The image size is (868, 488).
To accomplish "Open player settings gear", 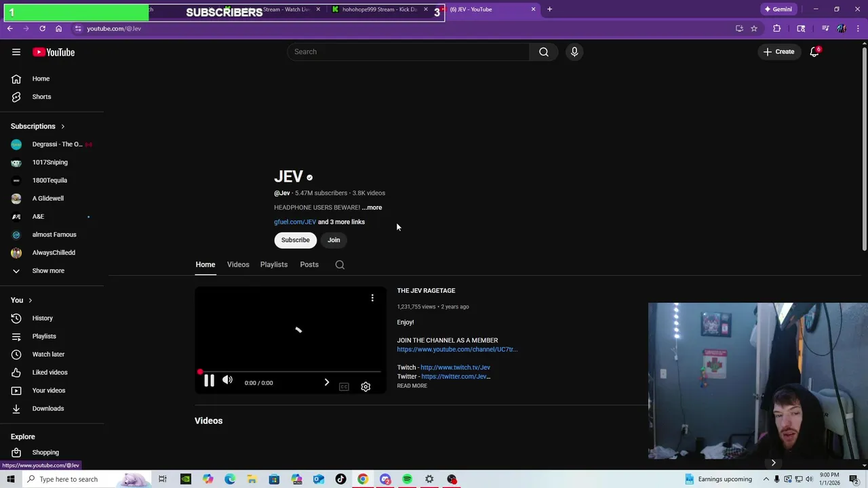I will click(366, 386).
